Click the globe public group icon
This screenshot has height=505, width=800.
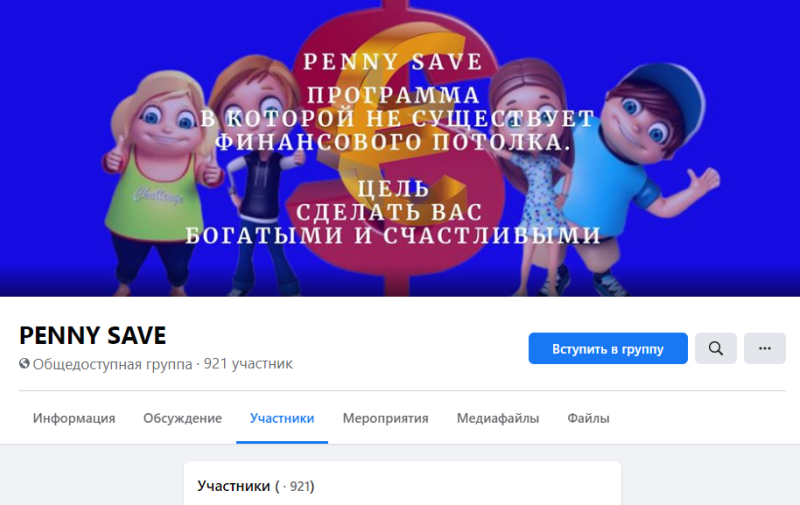[x=24, y=364]
